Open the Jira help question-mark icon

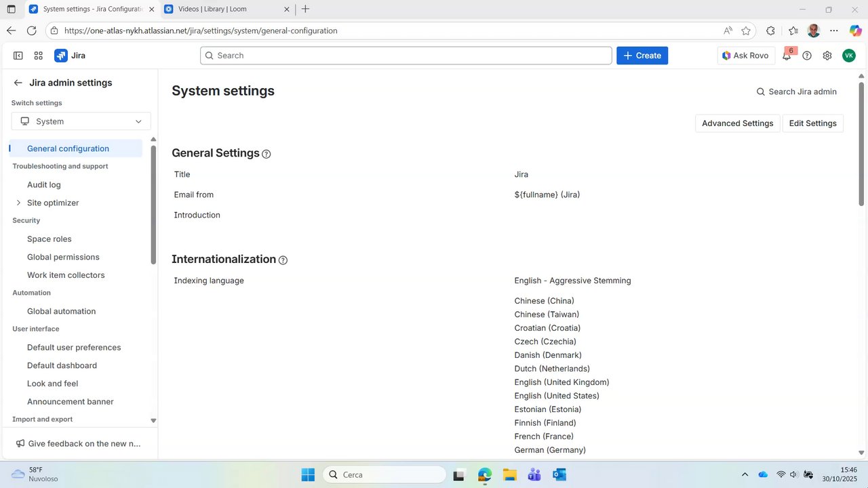click(807, 56)
